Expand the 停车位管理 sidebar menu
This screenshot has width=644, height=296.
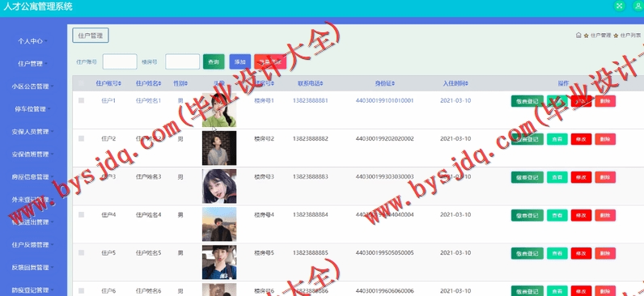pos(32,109)
